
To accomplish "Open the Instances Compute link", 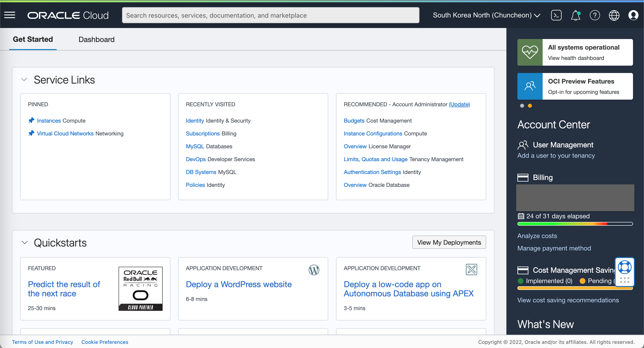I will (49, 121).
